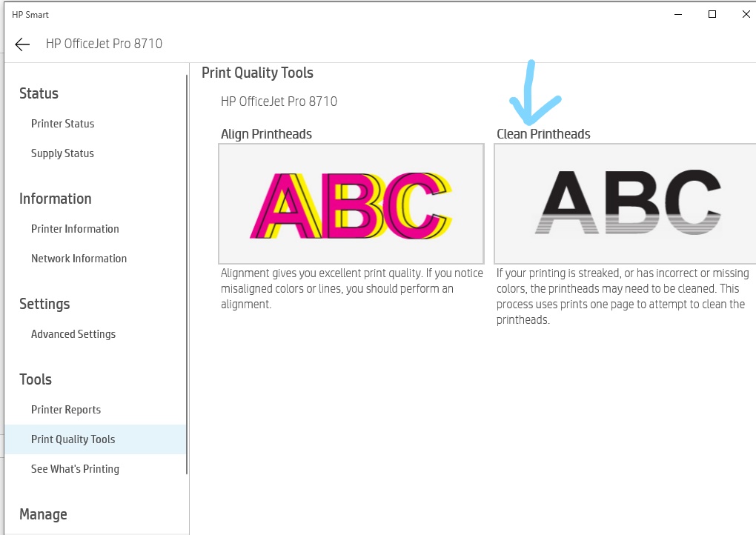Screen dimensions: 756x535
Task: Click the Information section heading
Action: 55,199
